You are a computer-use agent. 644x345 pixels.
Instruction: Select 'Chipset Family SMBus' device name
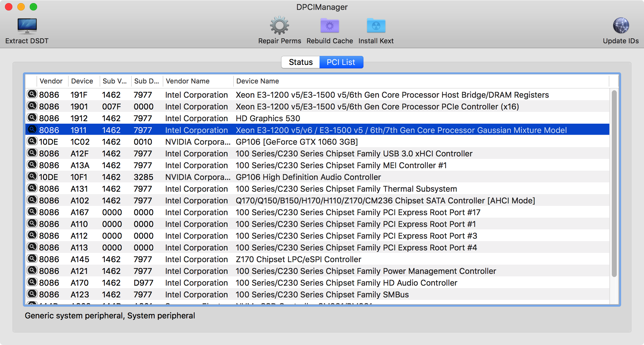[x=367, y=295]
